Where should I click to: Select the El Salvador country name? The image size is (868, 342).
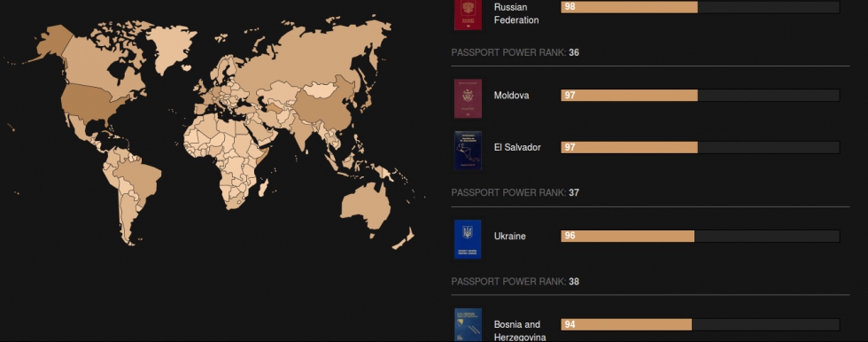[x=517, y=147]
